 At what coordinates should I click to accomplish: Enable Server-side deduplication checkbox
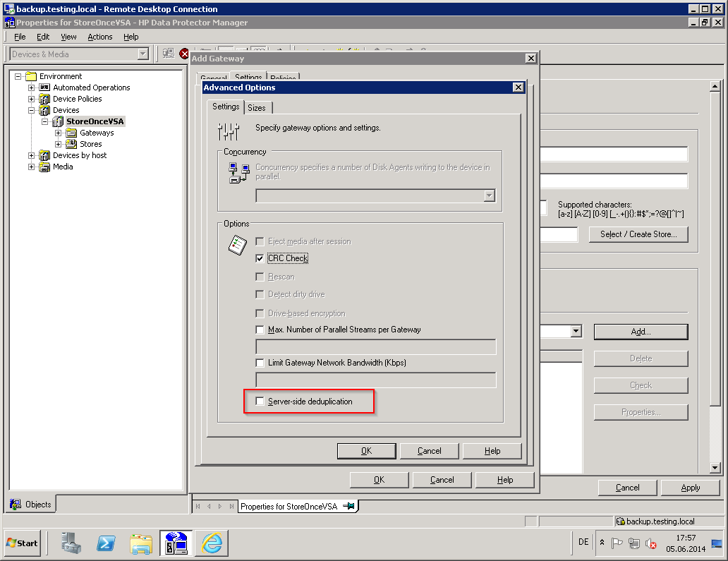(x=260, y=402)
